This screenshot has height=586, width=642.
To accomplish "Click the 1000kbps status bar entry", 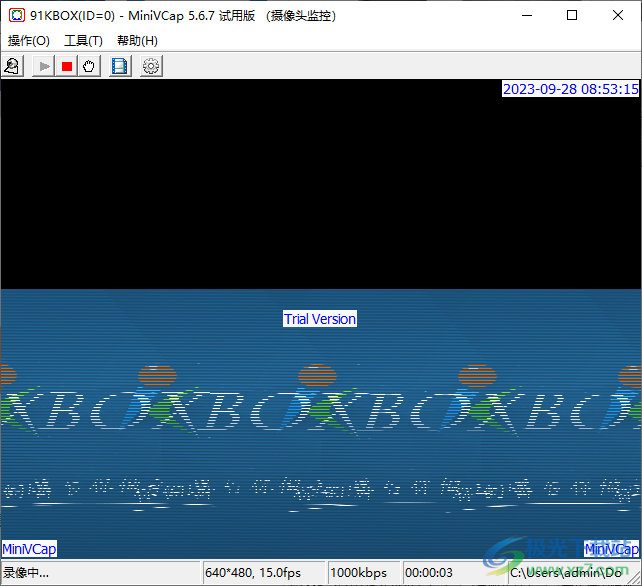I will (x=364, y=572).
